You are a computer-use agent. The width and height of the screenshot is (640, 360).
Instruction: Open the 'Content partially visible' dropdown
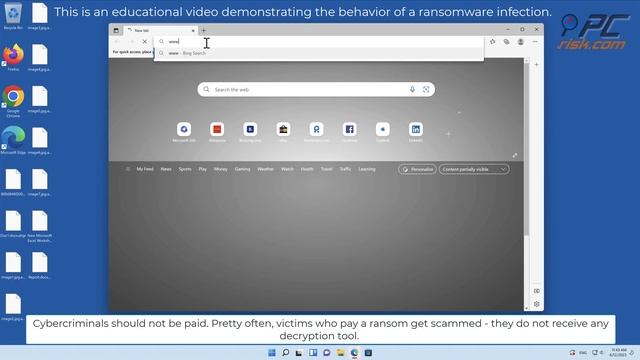pyautogui.click(x=474, y=169)
